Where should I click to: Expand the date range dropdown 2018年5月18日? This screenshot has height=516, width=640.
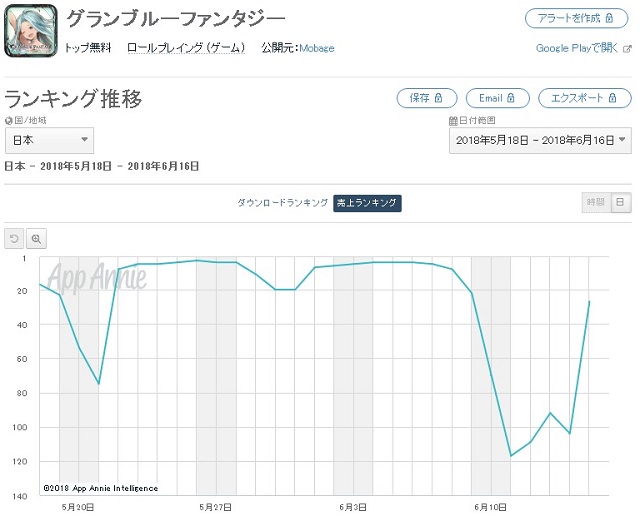[x=540, y=140]
